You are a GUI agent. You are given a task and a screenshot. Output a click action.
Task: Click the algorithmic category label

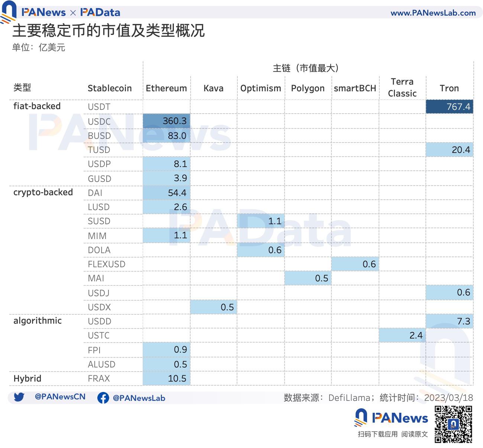click(x=38, y=321)
